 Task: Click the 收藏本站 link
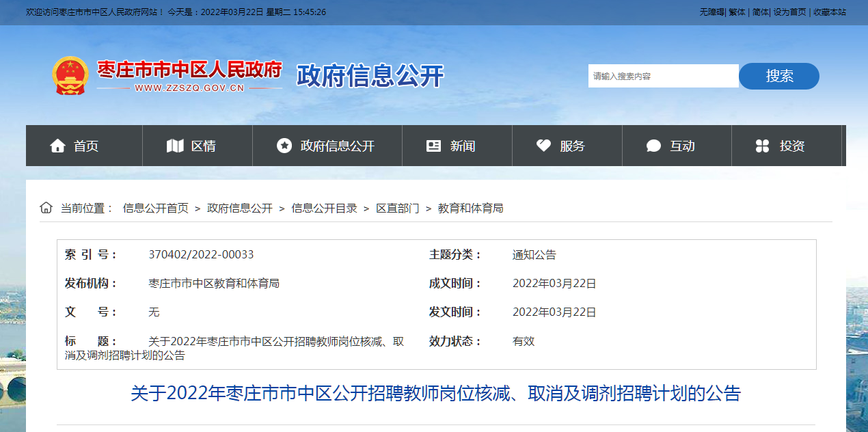click(829, 12)
